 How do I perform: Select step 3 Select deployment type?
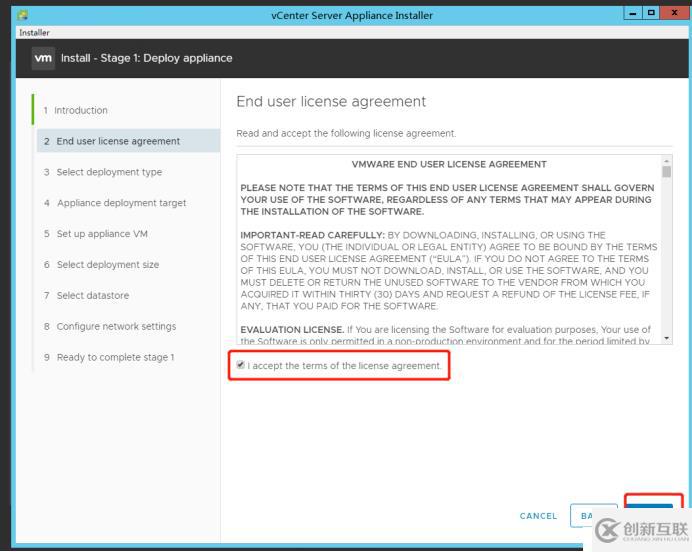103,172
